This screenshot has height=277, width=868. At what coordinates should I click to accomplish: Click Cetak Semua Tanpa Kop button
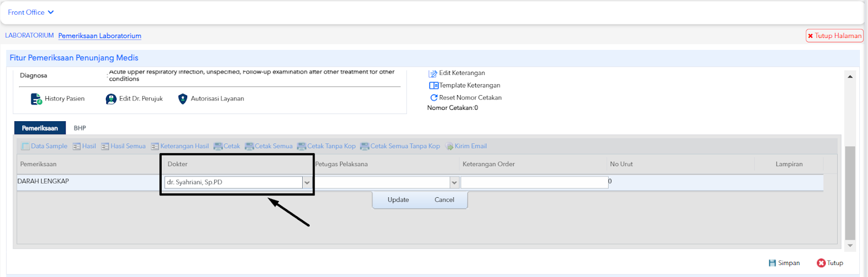point(400,146)
